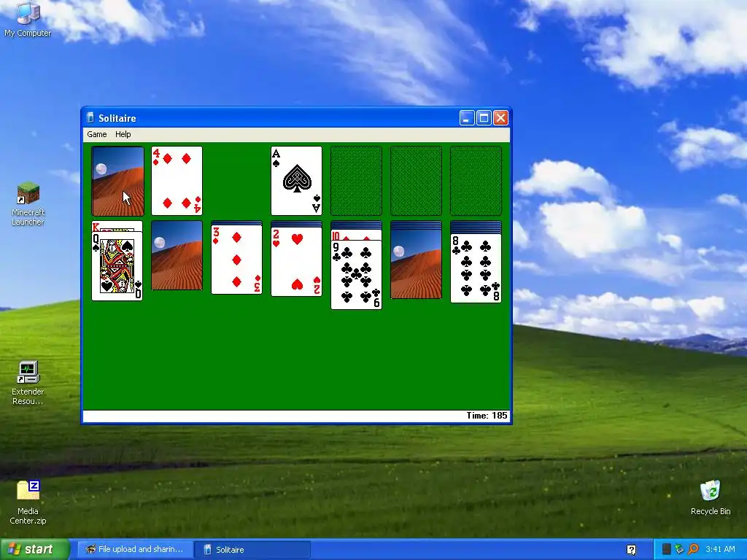Click the Time: 185 status text
Image resolution: width=747 pixels, height=560 pixels.
[487, 416]
